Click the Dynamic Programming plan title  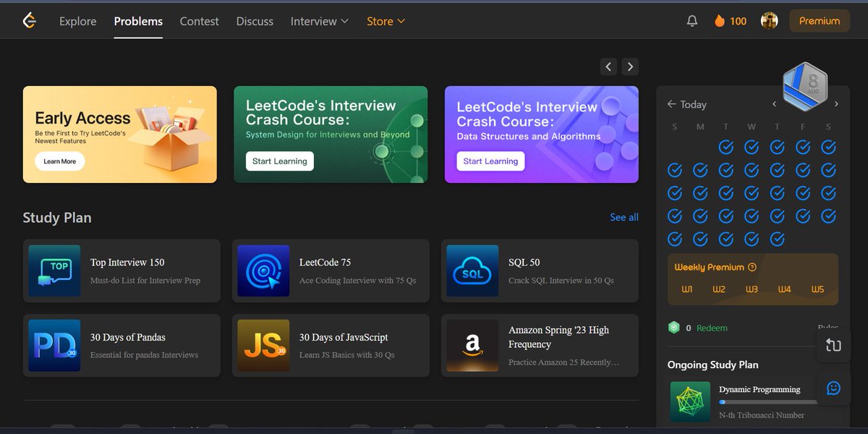[759, 389]
